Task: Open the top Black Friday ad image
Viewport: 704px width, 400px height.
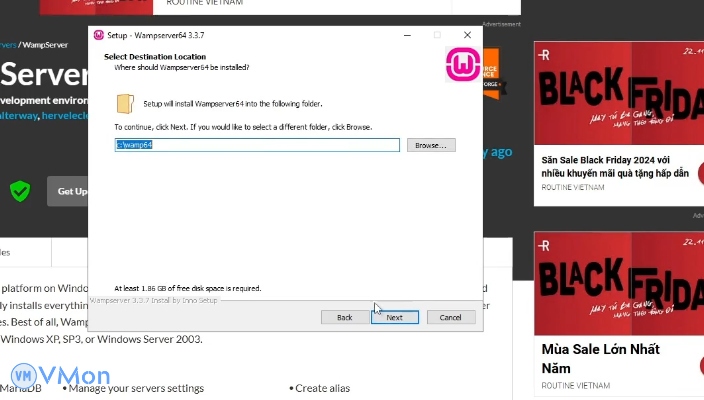Action: click(x=619, y=93)
